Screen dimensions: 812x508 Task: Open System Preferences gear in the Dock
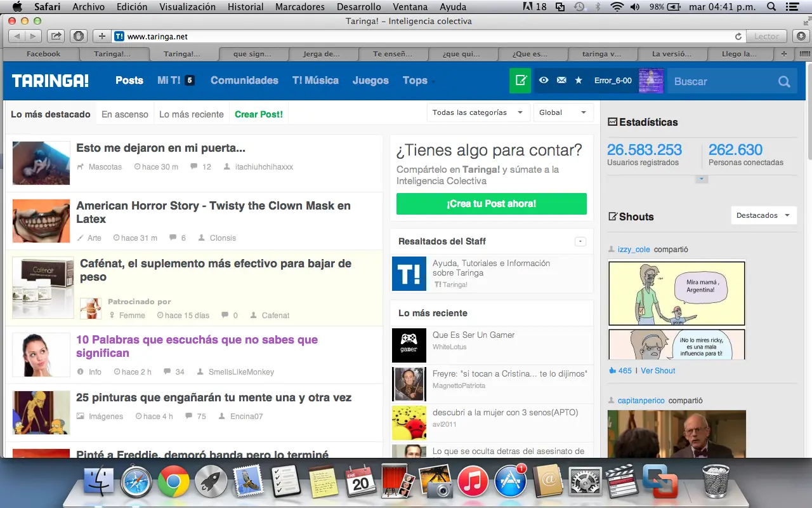[x=585, y=482]
